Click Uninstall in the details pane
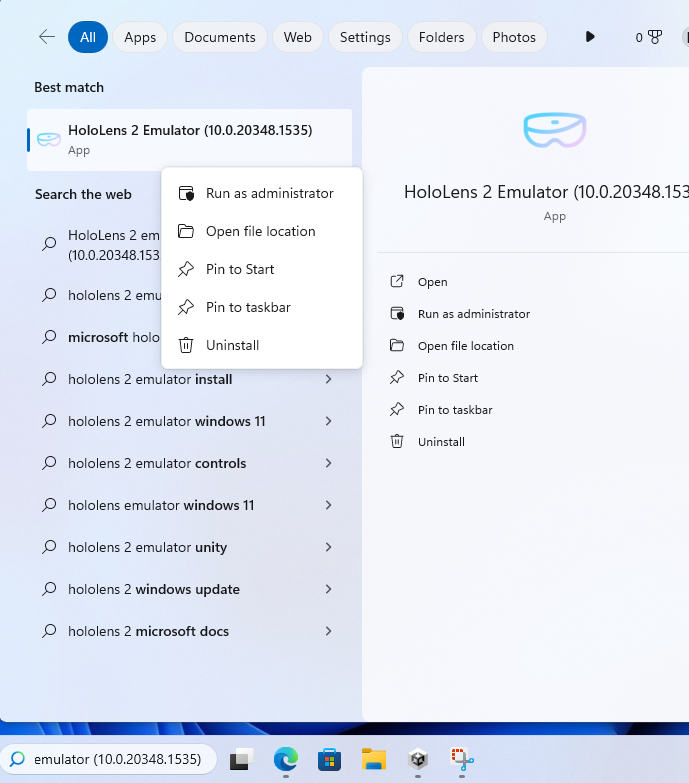689x783 pixels. pyautogui.click(x=441, y=442)
